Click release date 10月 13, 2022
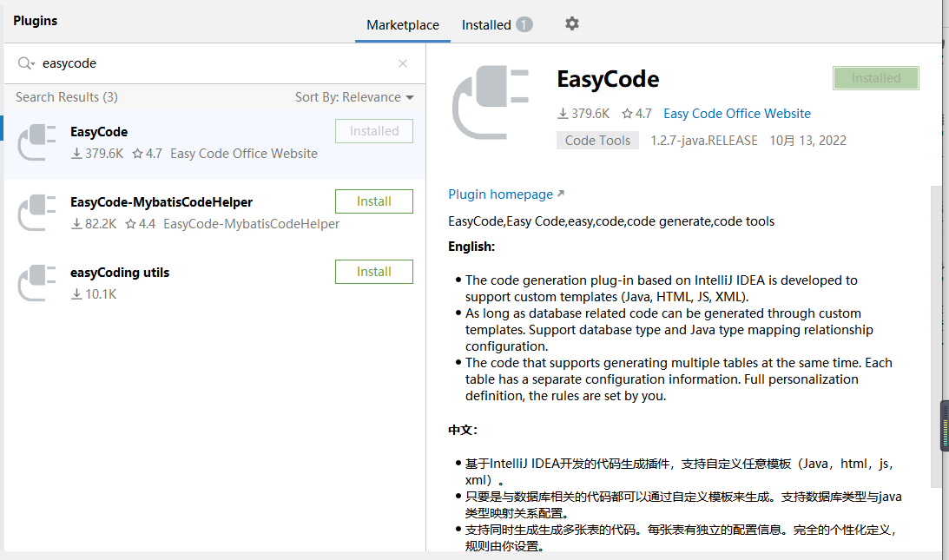The height and width of the screenshot is (560, 949). [x=807, y=141]
